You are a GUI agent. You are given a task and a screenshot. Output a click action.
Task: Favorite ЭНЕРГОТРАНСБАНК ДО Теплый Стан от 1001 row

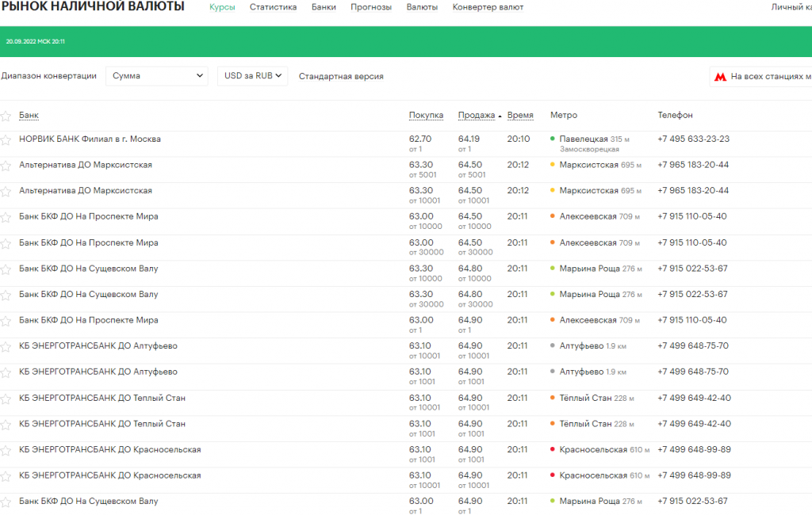coord(6,425)
